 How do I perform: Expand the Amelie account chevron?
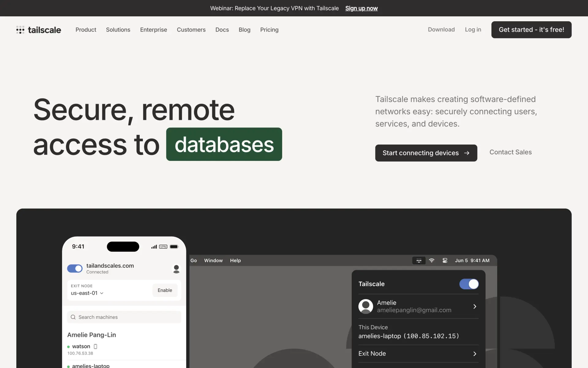coord(474,306)
